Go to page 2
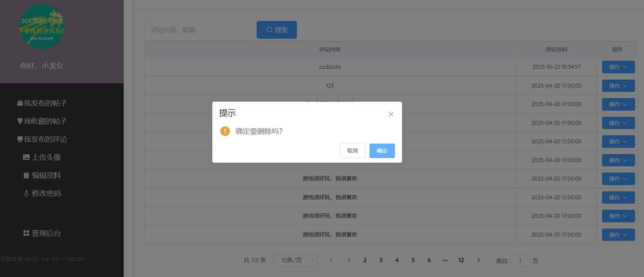Screen dimensions: 644x277 click(x=365, y=260)
